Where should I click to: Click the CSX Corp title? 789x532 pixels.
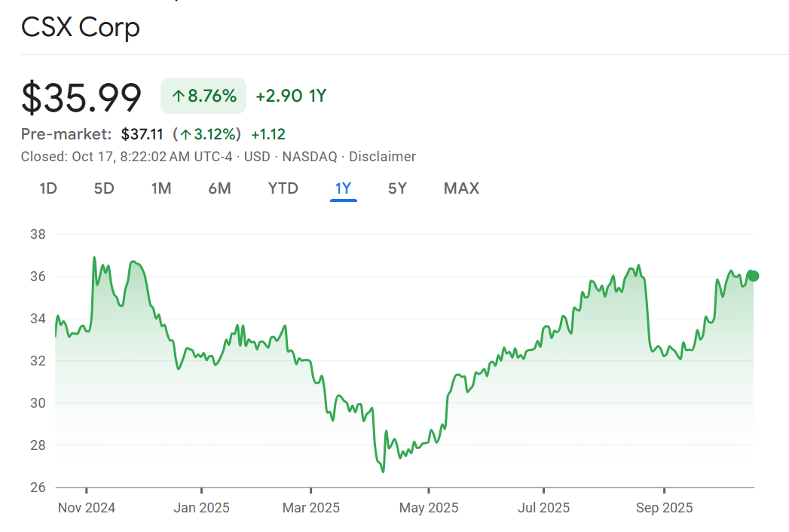(x=81, y=28)
